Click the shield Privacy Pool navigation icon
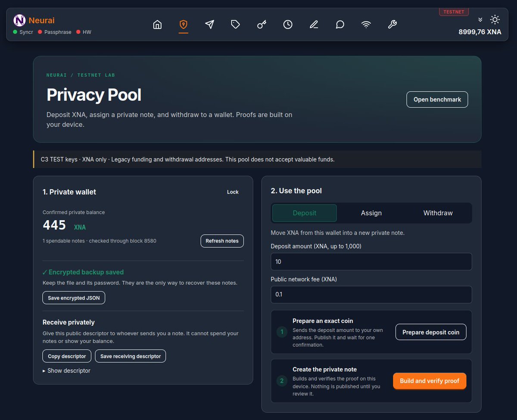The height and width of the screenshot is (420, 517). (x=184, y=25)
